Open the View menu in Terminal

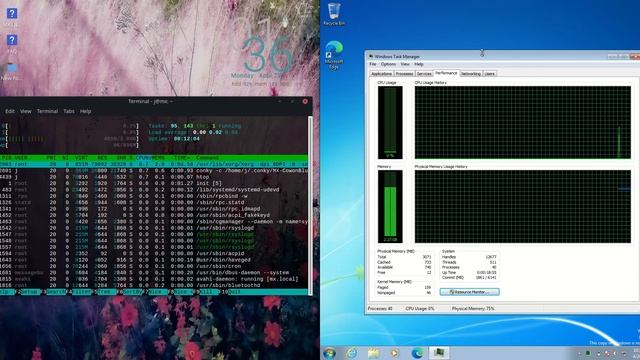pyautogui.click(x=26, y=111)
